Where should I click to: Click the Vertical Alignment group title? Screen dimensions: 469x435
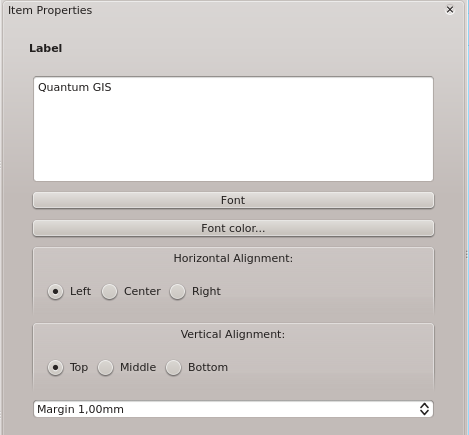[x=233, y=334]
